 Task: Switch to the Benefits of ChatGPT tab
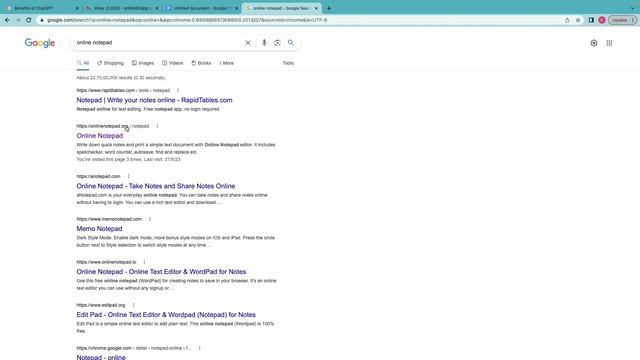pos(42,8)
